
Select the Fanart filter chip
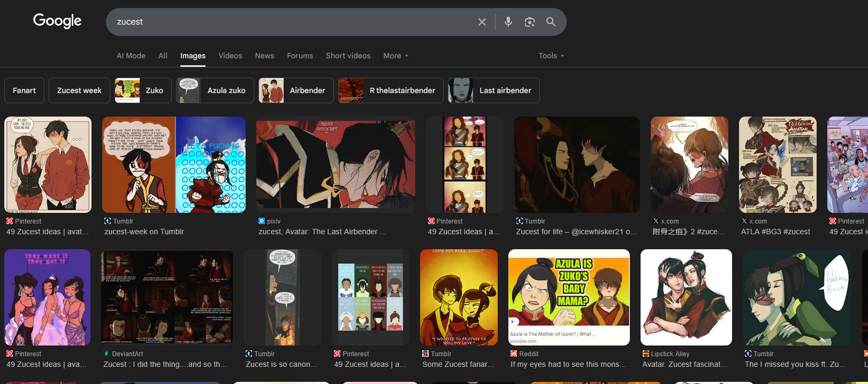(x=25, y=90)
